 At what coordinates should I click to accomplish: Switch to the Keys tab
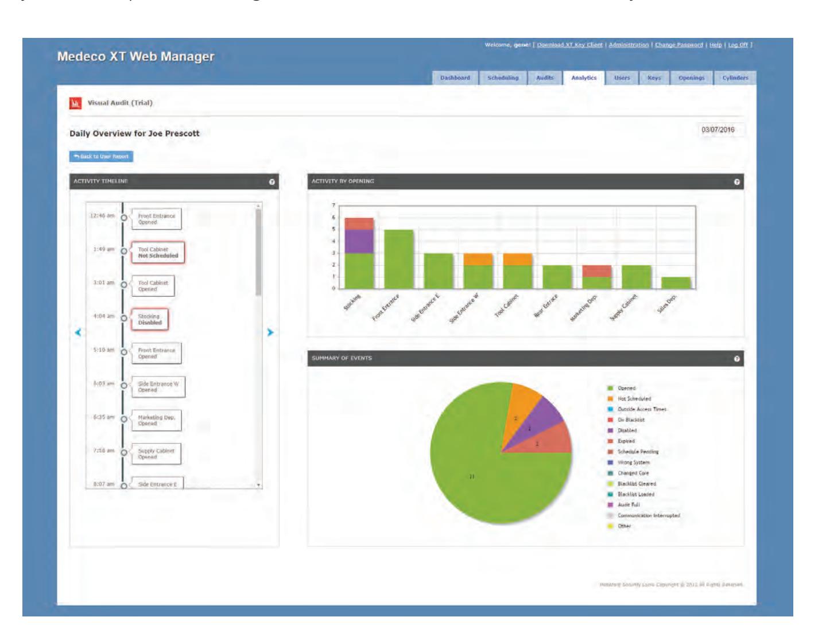[x=654, y=78]
